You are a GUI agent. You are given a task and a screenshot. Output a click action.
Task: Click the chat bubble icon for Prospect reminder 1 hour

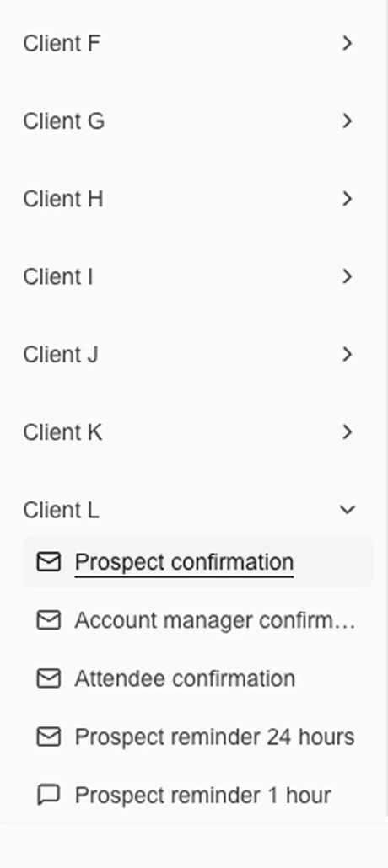pos(48,796)
